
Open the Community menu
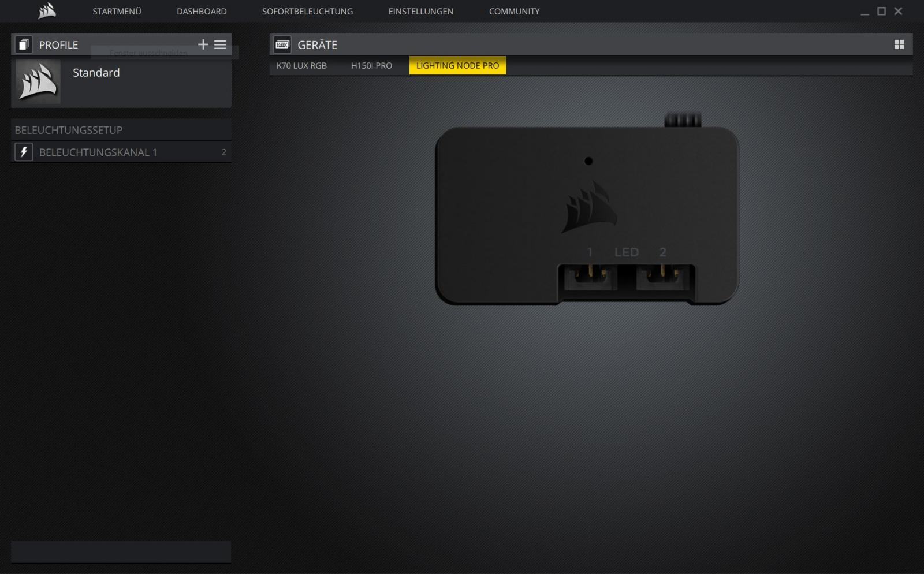click(x=514, y=11)
